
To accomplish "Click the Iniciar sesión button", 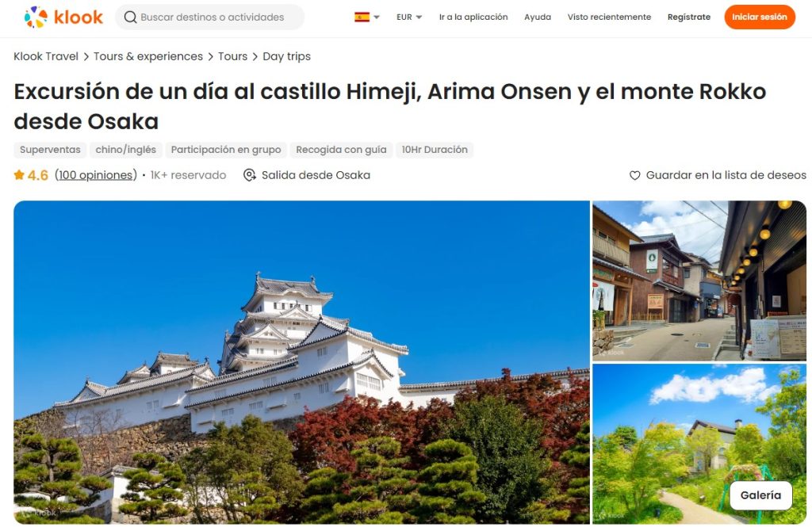I will (x=759, y=17).
